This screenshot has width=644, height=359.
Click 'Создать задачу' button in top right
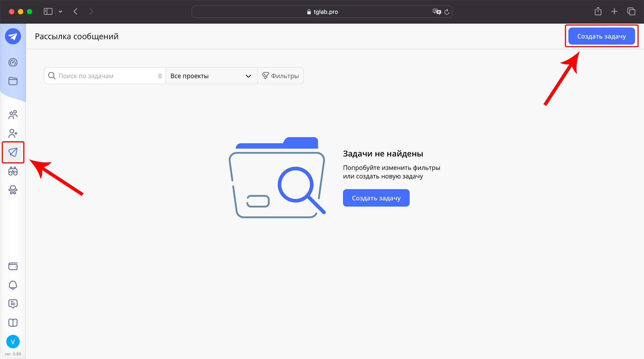tap(601, 36)
